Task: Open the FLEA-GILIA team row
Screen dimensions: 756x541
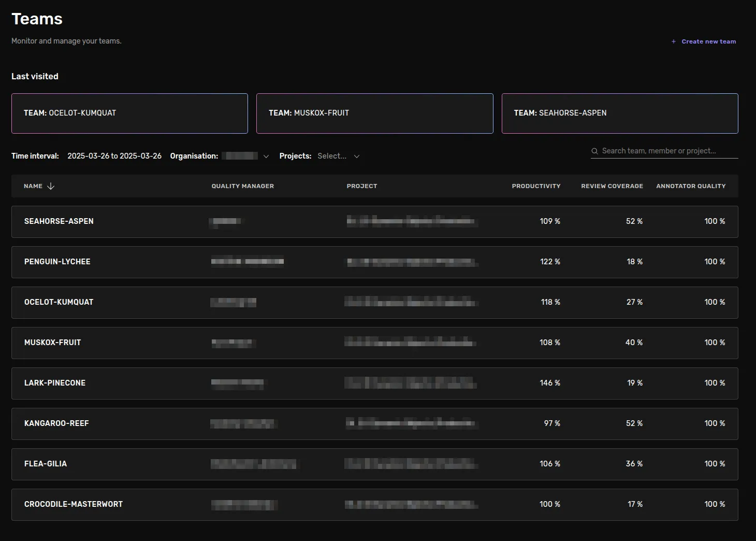Action: tap(374, 464)
